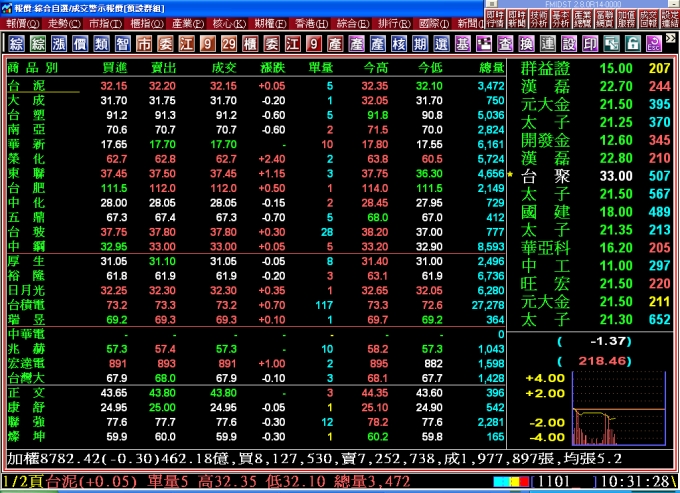The width and height of the screenshot is (680, 493).
Task: Click the starred 台聚 33.00 alert entry
Action: point(590,176)
